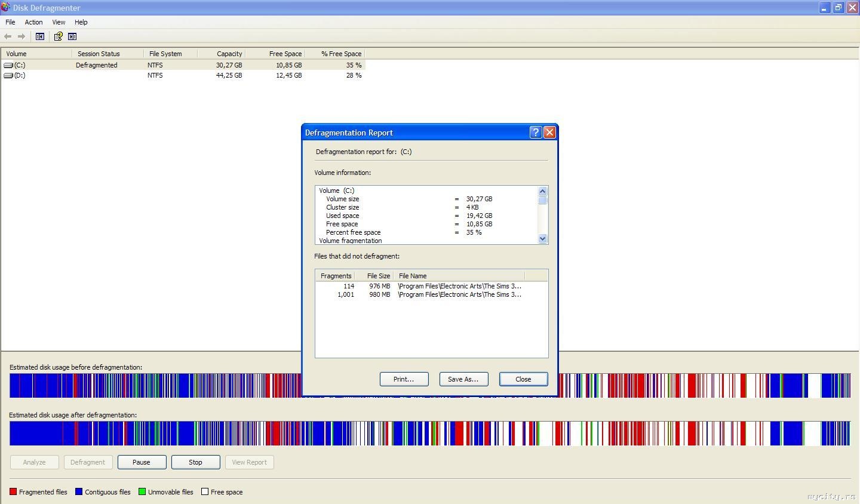Image resolution: width=860 pixels, height=504 pixels.
Task: Click the scroll-down arrow in Volume information
Action: click(x=543, y=239)
